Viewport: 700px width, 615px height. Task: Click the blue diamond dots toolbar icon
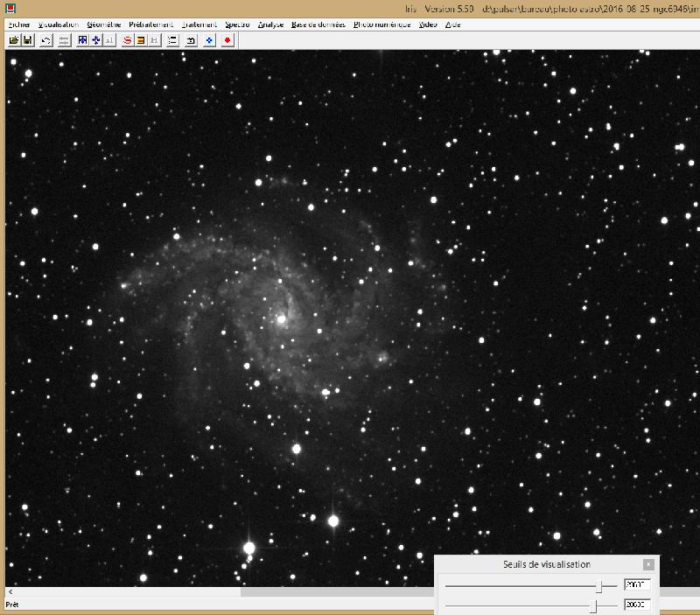[209, 40]
